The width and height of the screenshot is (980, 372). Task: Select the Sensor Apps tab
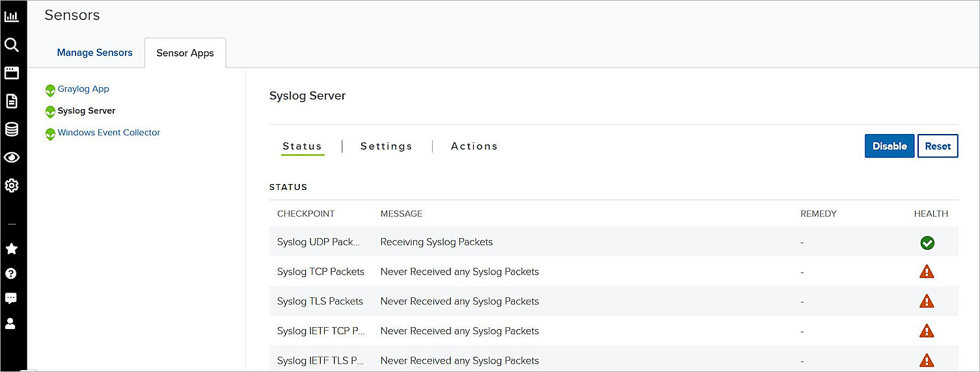tap(185, 53)
